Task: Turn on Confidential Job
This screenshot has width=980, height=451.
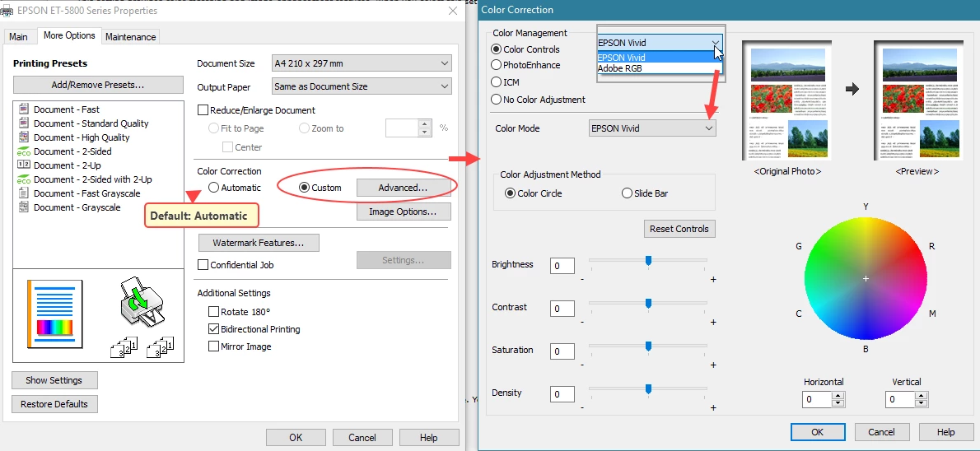Action: click(203, 265)
